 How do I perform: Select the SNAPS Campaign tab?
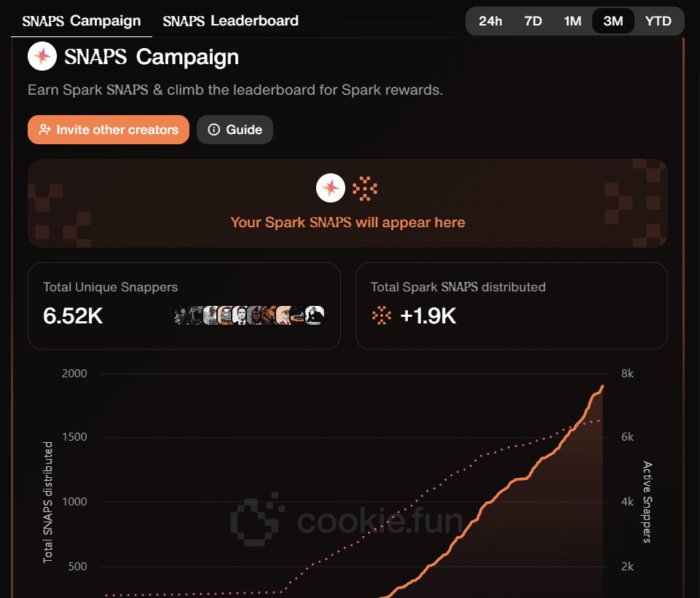point(81,20)
